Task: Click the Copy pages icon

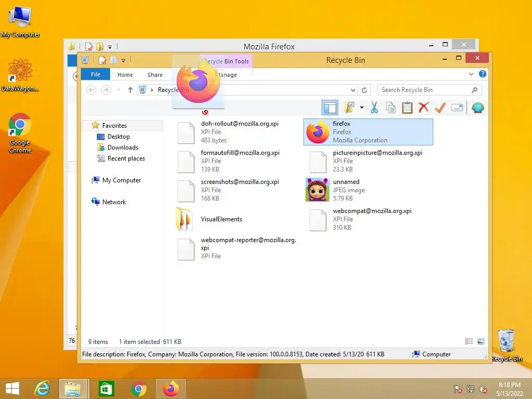Action: click(x=391, y=108)
